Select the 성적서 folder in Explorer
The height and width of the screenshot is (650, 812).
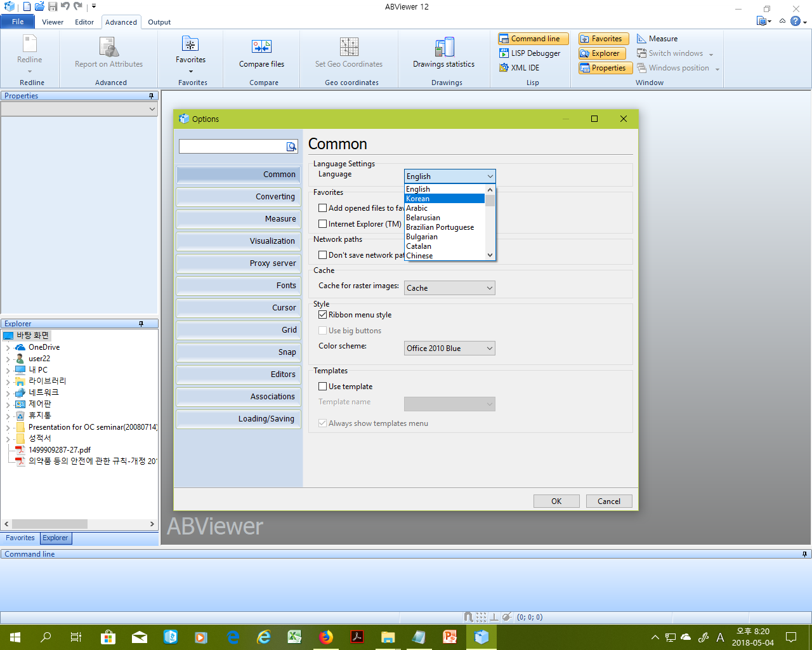[39, 439]
